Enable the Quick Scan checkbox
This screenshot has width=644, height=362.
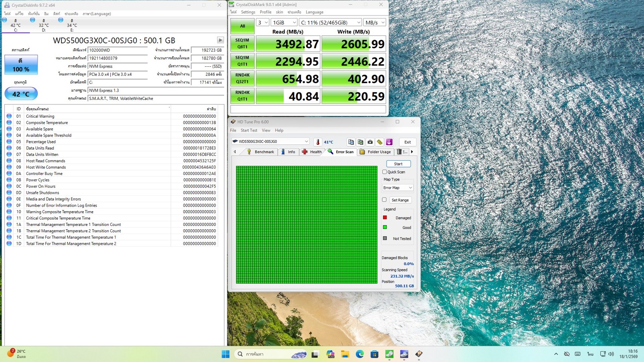coord(385,172)
